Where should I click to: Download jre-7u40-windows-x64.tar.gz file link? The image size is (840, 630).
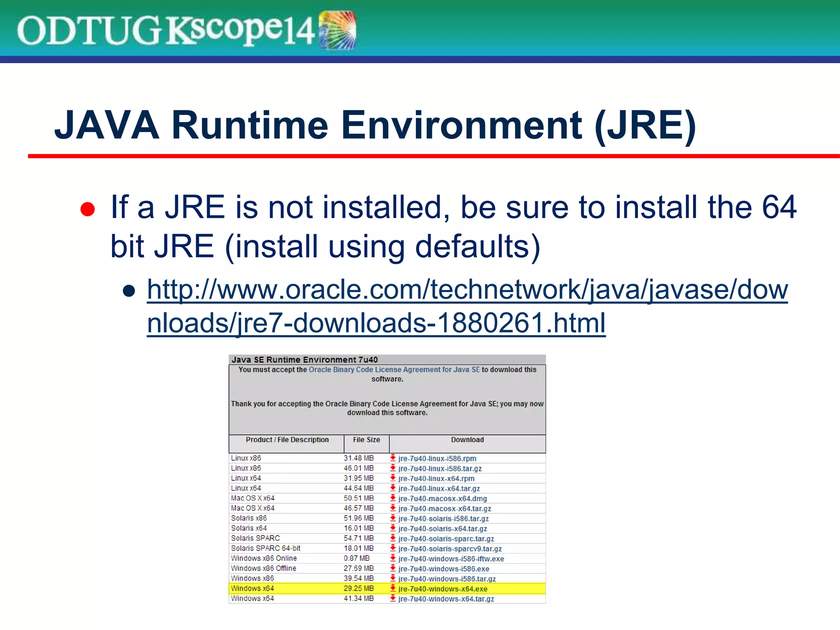(x=446, y=599)
